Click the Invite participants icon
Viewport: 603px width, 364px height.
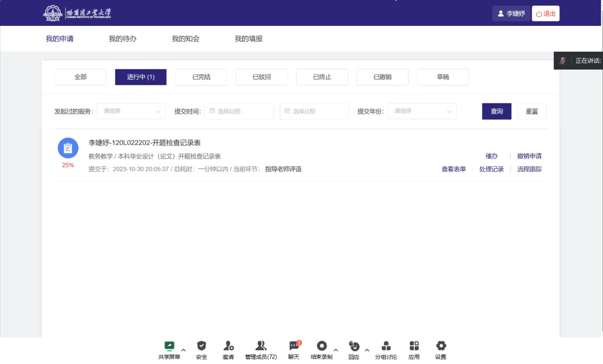(x=228, y=346)
